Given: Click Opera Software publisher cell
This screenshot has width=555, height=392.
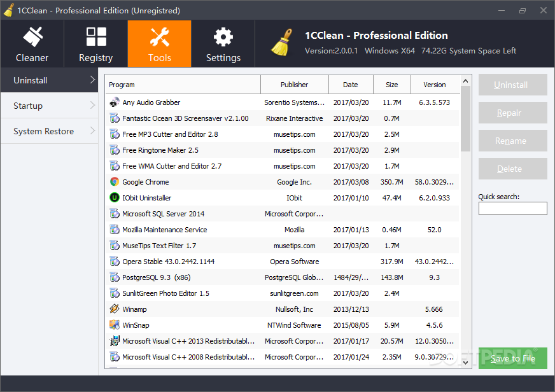Looking at the screenshot, I should click(295, 262).
